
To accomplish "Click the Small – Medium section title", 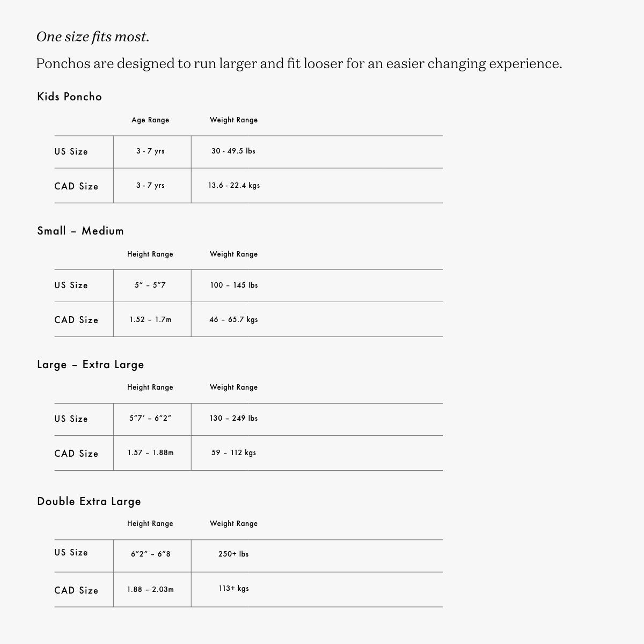I will click(x=80, y=231).
